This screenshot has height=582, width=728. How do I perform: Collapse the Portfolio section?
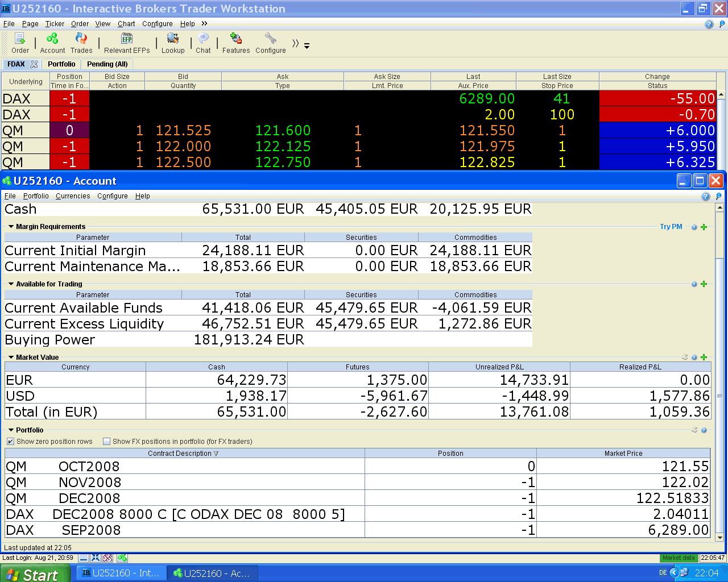click(11, 430)
